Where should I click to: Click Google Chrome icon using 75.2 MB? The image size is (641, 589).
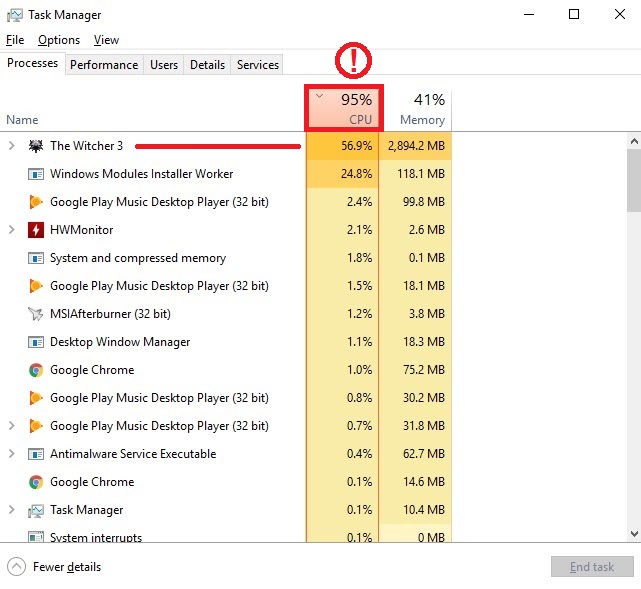click(x=36, y=370)
